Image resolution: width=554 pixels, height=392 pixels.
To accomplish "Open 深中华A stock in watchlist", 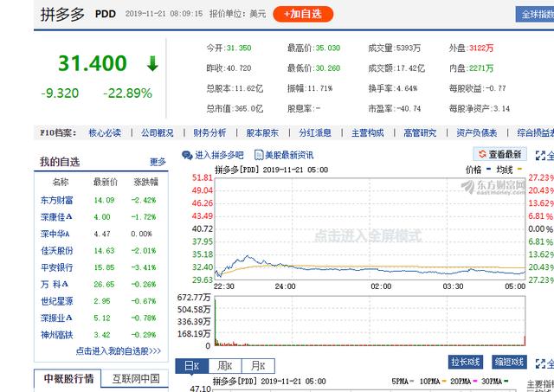I will (55, 234).
